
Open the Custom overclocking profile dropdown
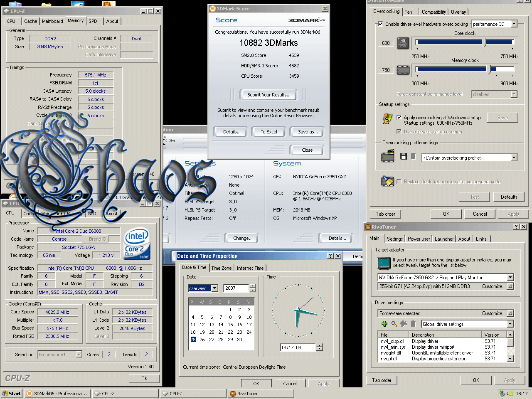pos(514,158)
